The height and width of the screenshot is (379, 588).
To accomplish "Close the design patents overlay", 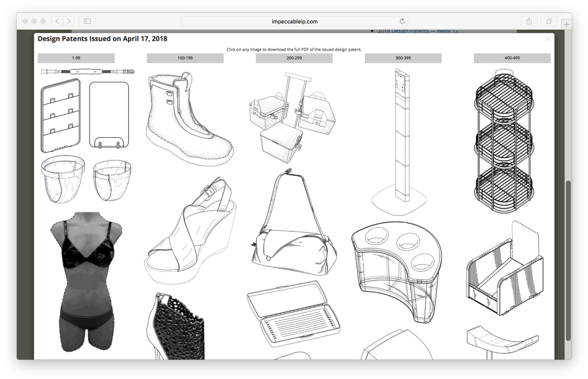I will pos(548,38).
